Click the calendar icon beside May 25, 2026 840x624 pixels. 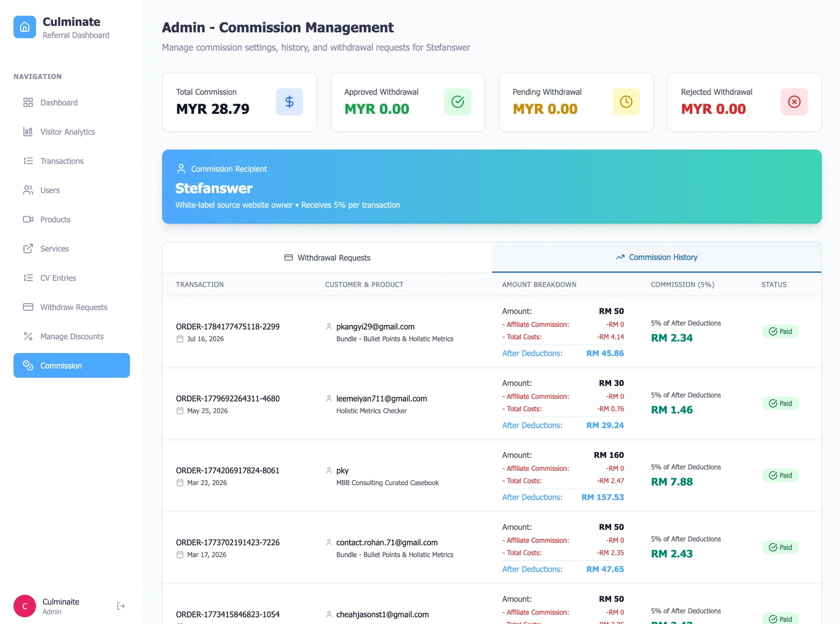[180, 411]
